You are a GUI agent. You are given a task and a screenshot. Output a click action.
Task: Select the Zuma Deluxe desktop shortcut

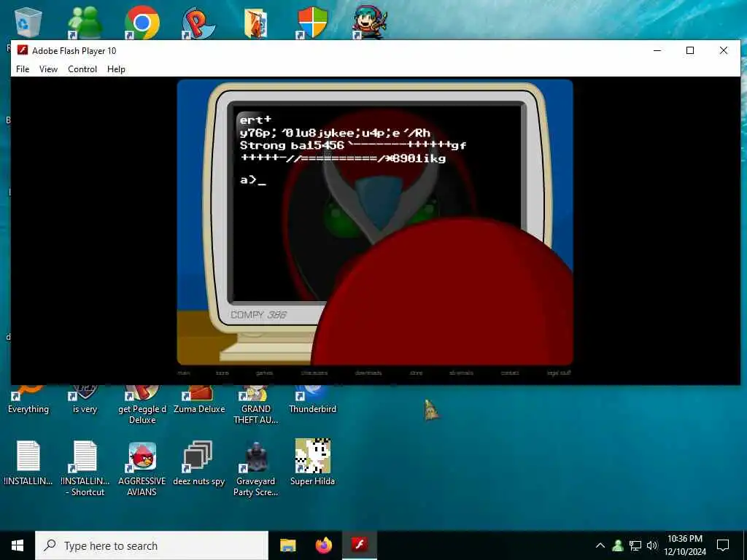click(x=199, y=400)
